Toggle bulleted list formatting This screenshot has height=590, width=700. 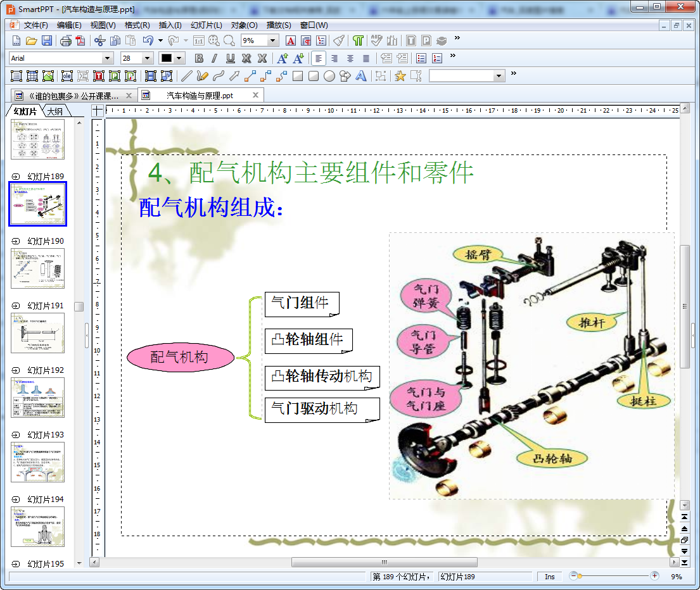point(421,58)
